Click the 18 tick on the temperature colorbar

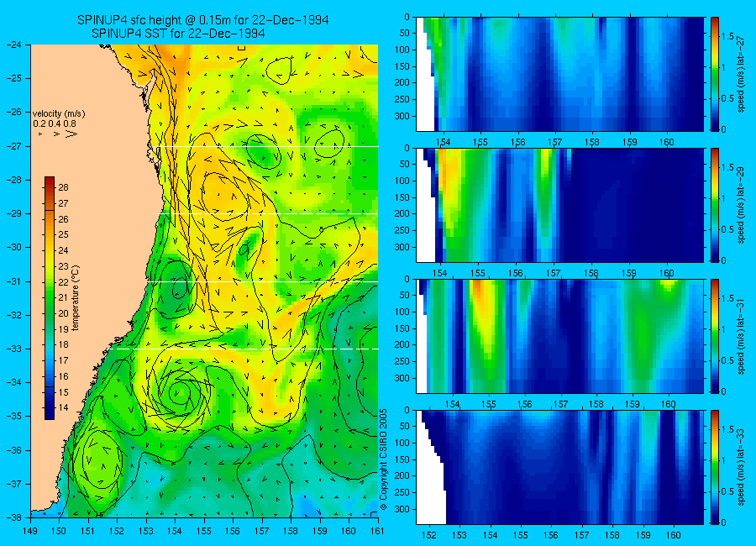63,345
